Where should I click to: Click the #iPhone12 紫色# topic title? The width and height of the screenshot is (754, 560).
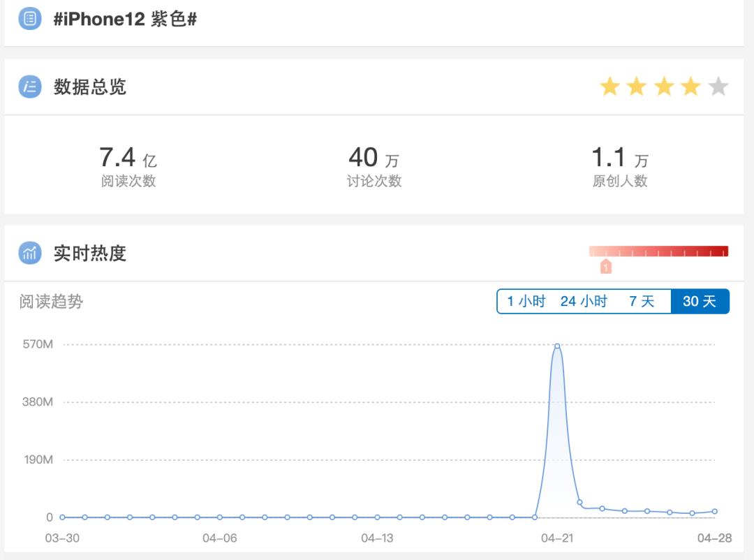[x=125, y=19]
